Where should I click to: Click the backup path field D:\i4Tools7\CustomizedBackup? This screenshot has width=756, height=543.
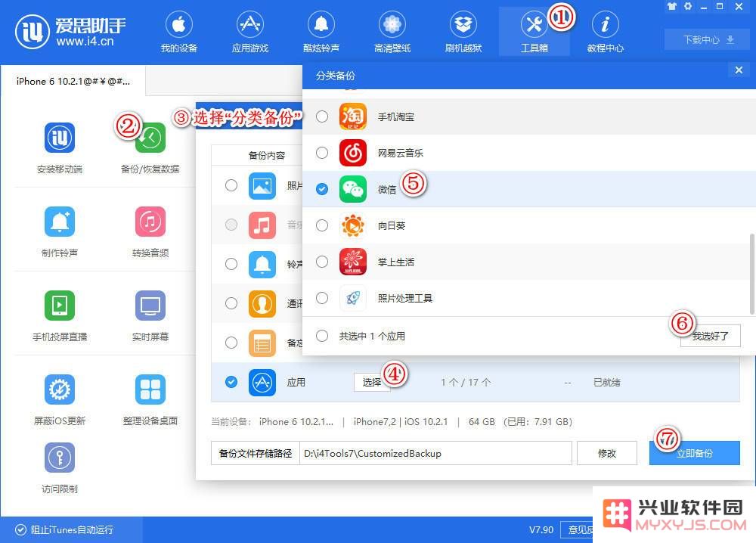435,453
